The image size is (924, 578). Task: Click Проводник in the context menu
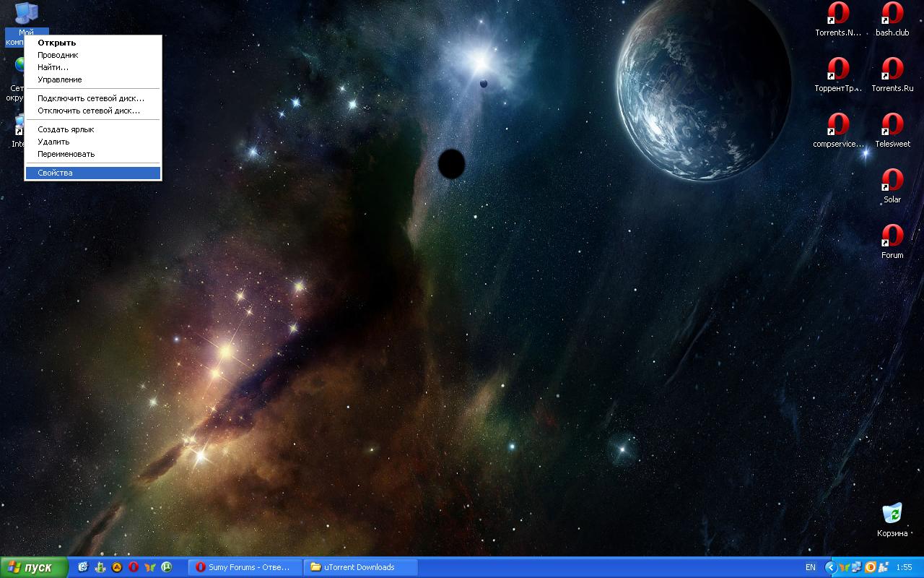click(x=58, y=55)
